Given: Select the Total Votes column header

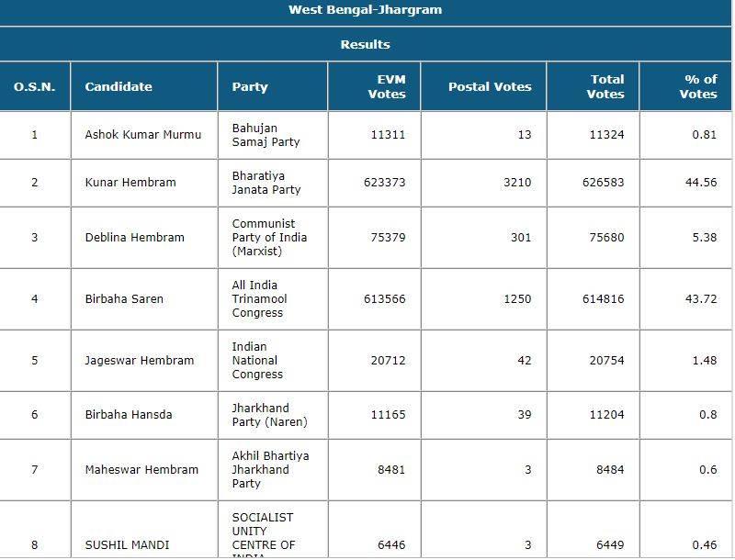Looking at the screenshot, I should click(x=605, y=87).
